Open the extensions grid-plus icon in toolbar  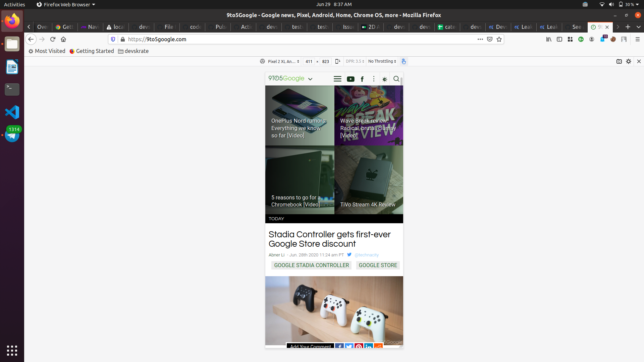click(x=570, y=39)
